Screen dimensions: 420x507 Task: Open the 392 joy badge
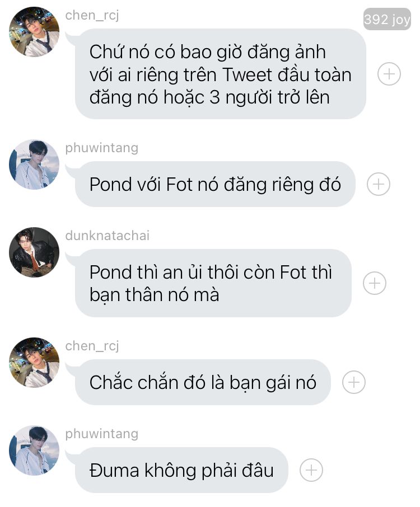pyautogui.click(x=387, y=19)
